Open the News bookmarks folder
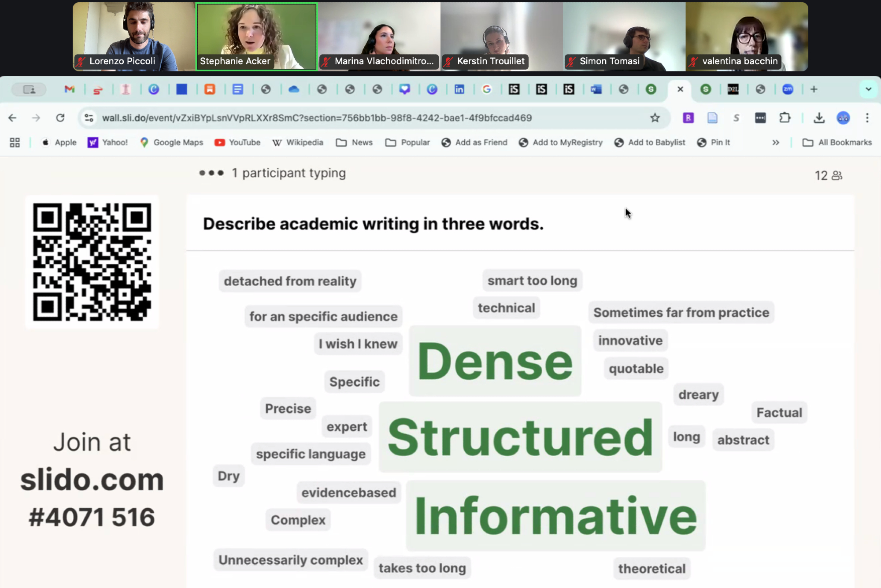 pos(354,142)
